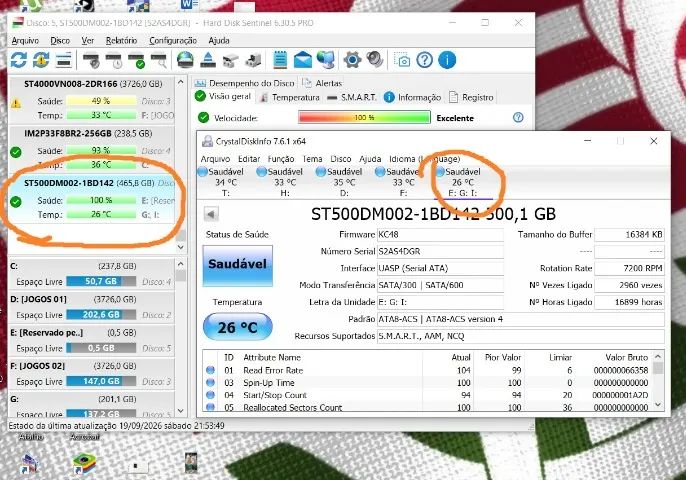Screen dimensions: 686x480
Task: Open Arquivo menu in Hard Disk Sentinel
Action: (25, 40)
